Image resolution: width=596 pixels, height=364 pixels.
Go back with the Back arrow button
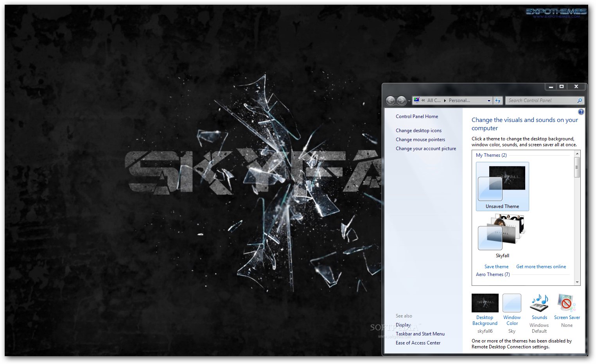(x=390, y=100)
